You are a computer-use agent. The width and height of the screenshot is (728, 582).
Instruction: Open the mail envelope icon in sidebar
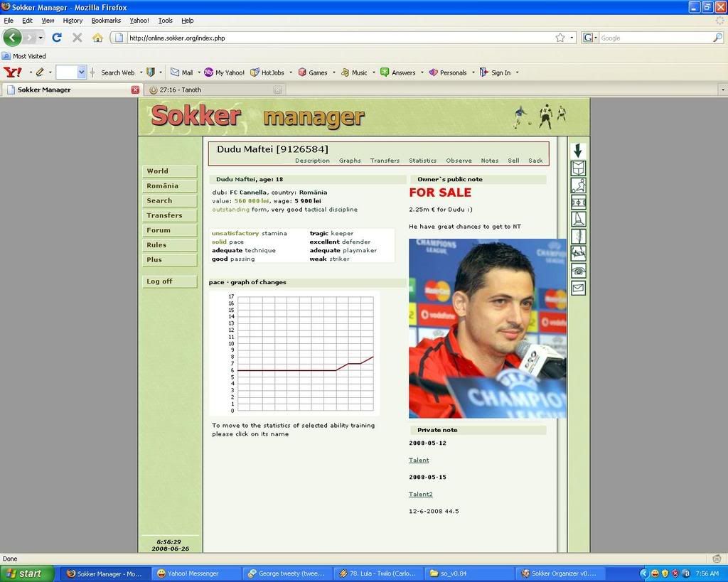(578, 288)
